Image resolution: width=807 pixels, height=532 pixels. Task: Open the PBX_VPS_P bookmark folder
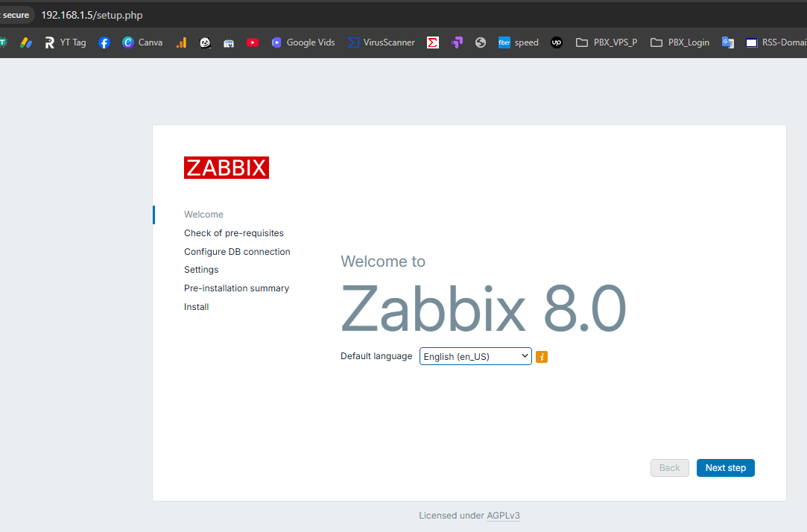click(607, 42)
